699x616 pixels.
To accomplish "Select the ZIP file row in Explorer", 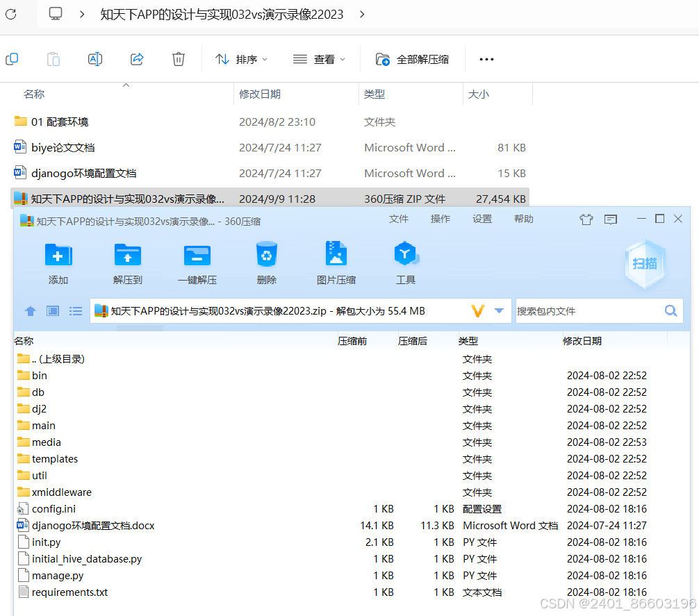I will pos(270,199).
